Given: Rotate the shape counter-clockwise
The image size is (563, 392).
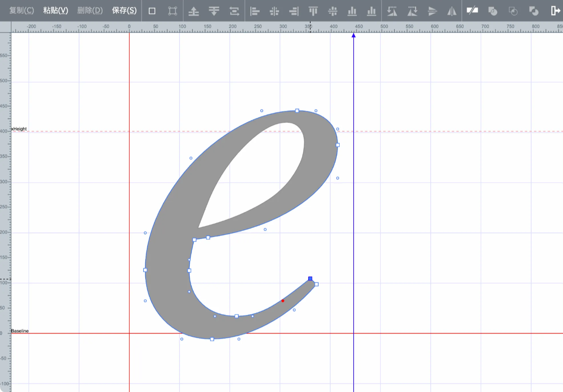Looking at the screenshot, I should [392, 11].
